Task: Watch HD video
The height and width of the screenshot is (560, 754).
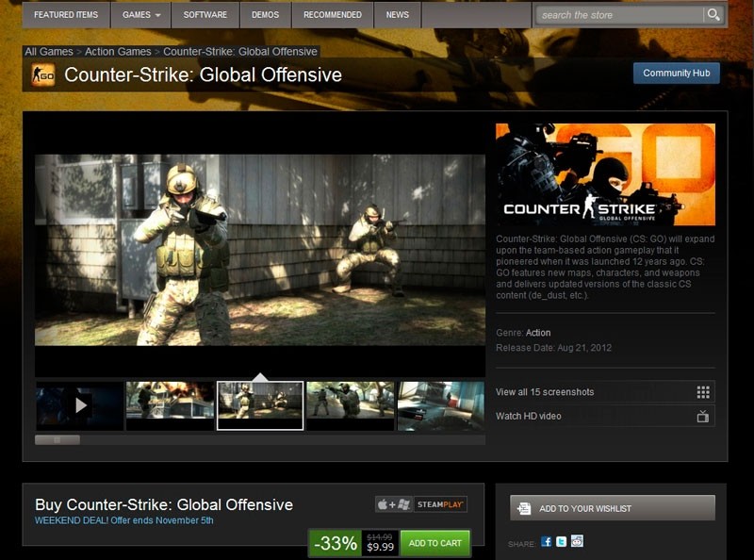Action: coord(605,416)
